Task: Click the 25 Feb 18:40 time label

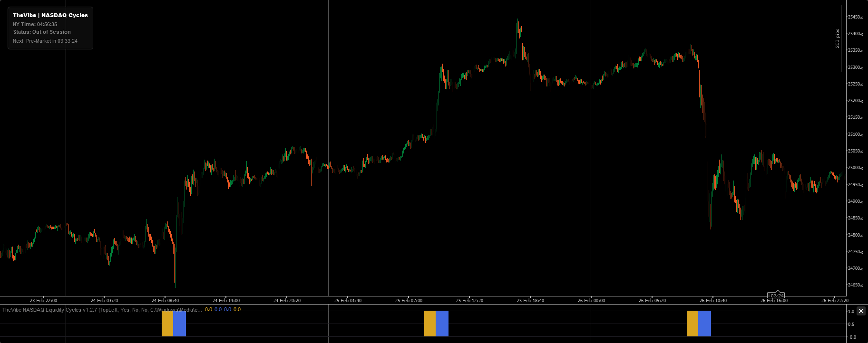Action: coord(530,301)
